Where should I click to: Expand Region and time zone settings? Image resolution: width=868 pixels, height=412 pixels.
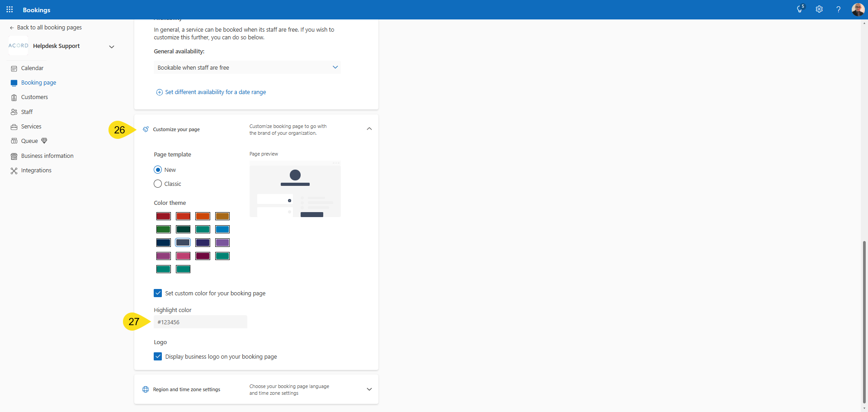369,389
